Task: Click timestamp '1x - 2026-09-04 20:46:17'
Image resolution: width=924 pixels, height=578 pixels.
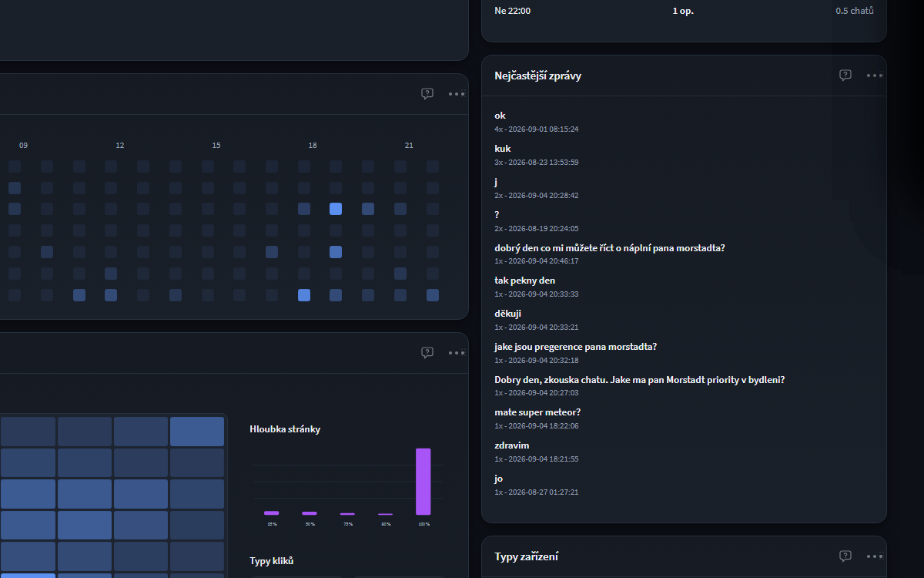Action: pos(537,260)
